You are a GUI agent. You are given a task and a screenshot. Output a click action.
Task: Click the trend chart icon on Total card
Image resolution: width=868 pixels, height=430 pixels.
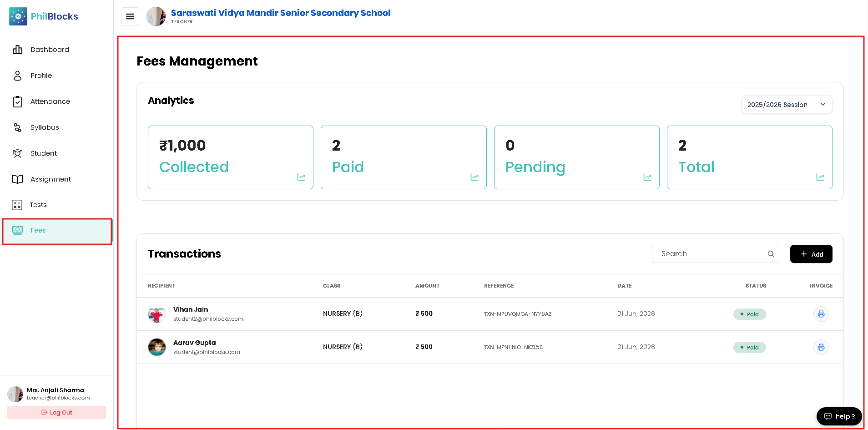[x=820, y=177]
